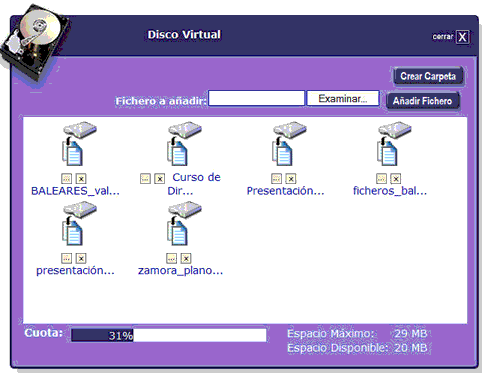Screen dimensions: 491x380
Task: Rename presentación... in second row with edit icon
Action: [x=67, y=258]
